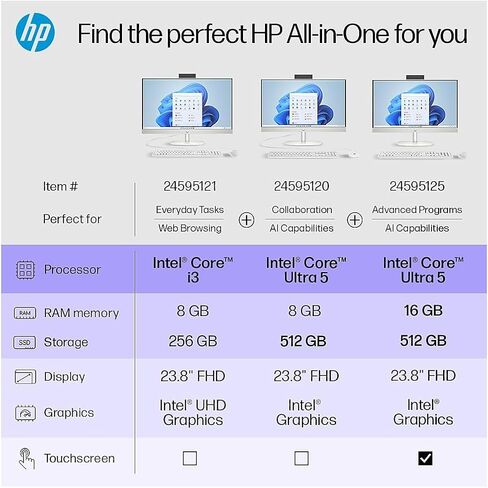Click the Graphics card icon
488x488 pixels.
coord(25,413)
